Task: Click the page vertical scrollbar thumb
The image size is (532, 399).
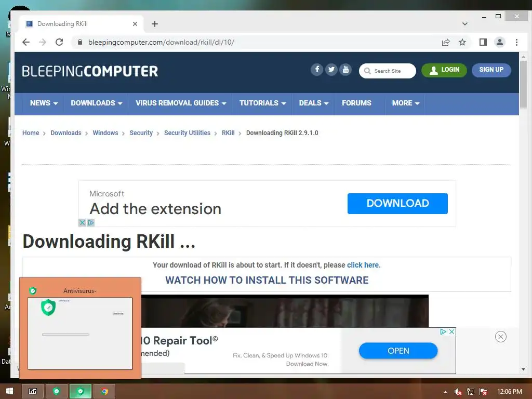Action: [x=524, y=85]
